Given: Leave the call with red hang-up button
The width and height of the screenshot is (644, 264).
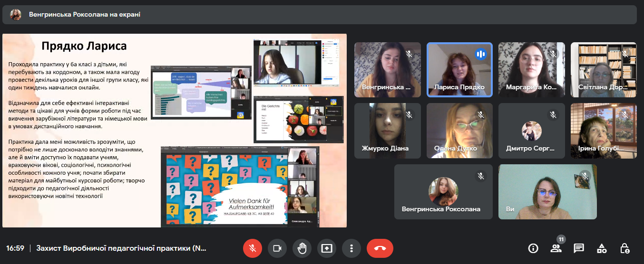Looking at the screenshot, I should pyautogui.click(x=380, y=248).
